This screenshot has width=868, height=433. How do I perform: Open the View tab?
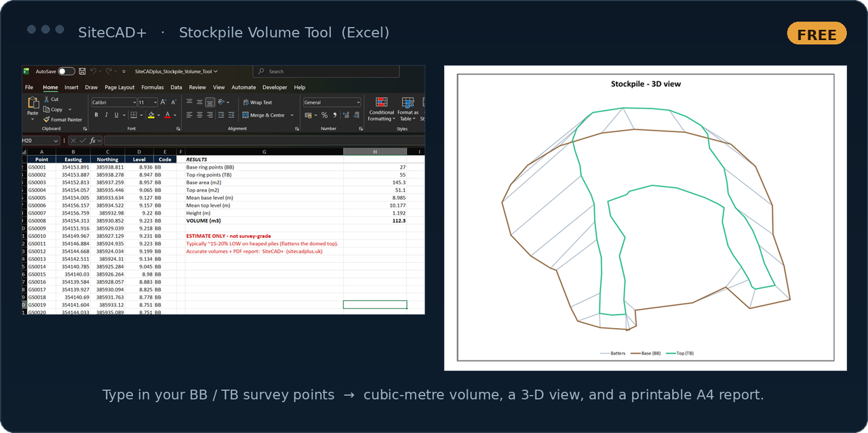219,87
